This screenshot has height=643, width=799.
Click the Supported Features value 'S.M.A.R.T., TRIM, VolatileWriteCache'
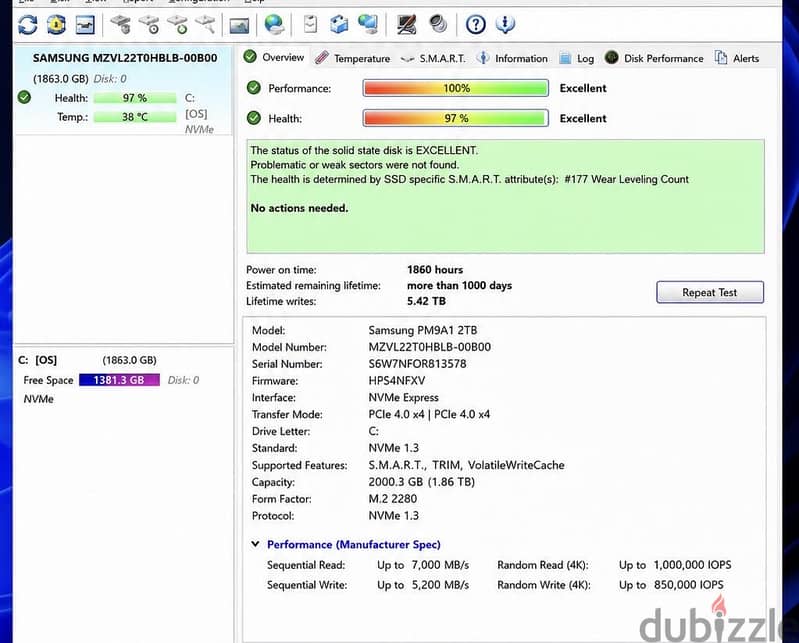[x=466, y=465]
